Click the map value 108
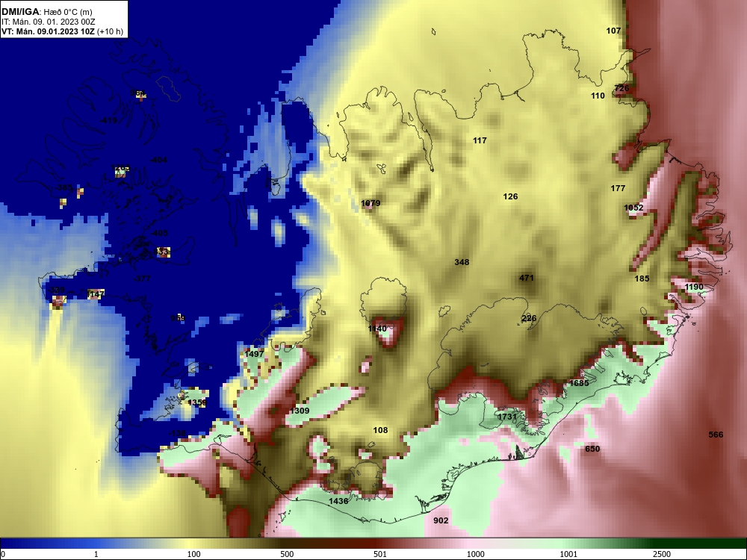The width and height of the screenshot is (747, 560). click(380, 430)
